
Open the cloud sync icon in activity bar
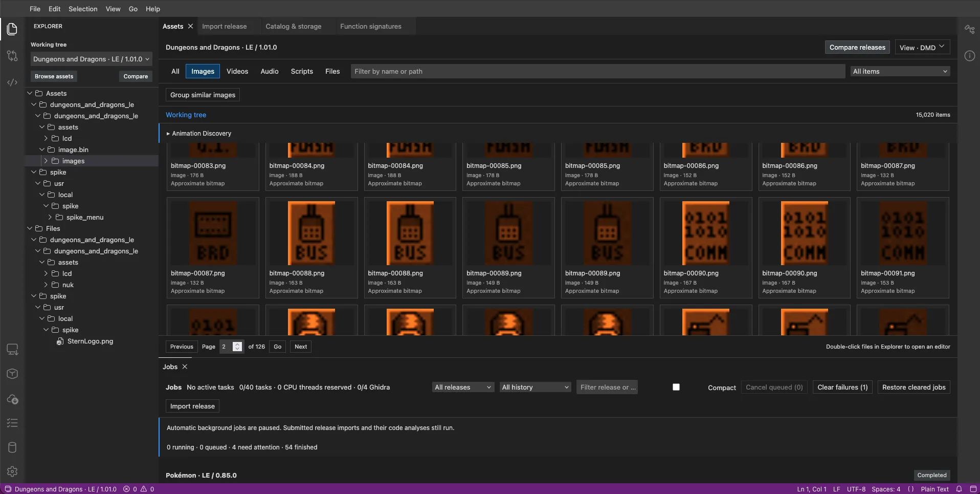coord(12,399)
